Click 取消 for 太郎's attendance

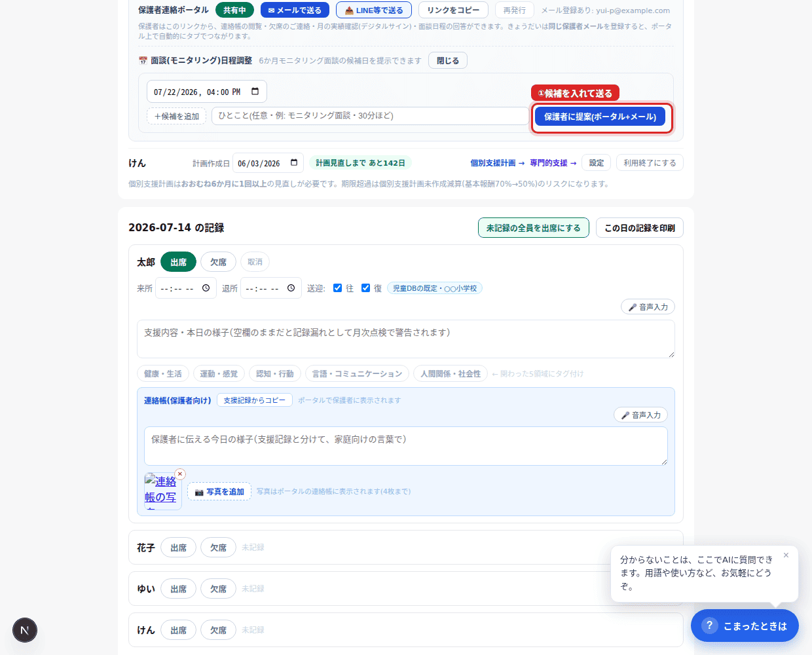[255, 262]
